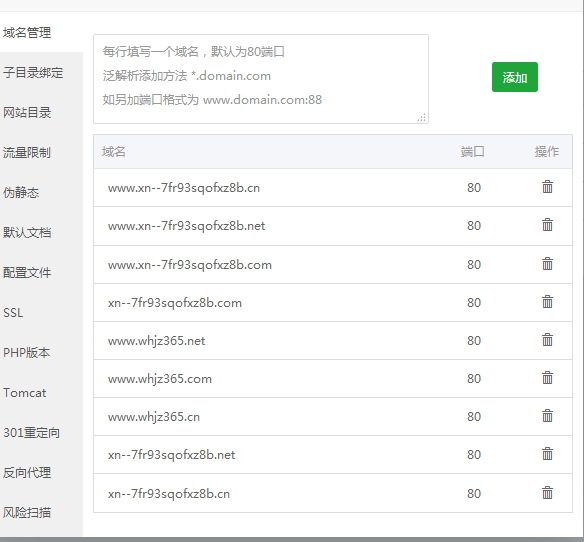This screenshot has width=584, height=542.
Task: Select the 反向代理 tab
Action: (27, 472)
